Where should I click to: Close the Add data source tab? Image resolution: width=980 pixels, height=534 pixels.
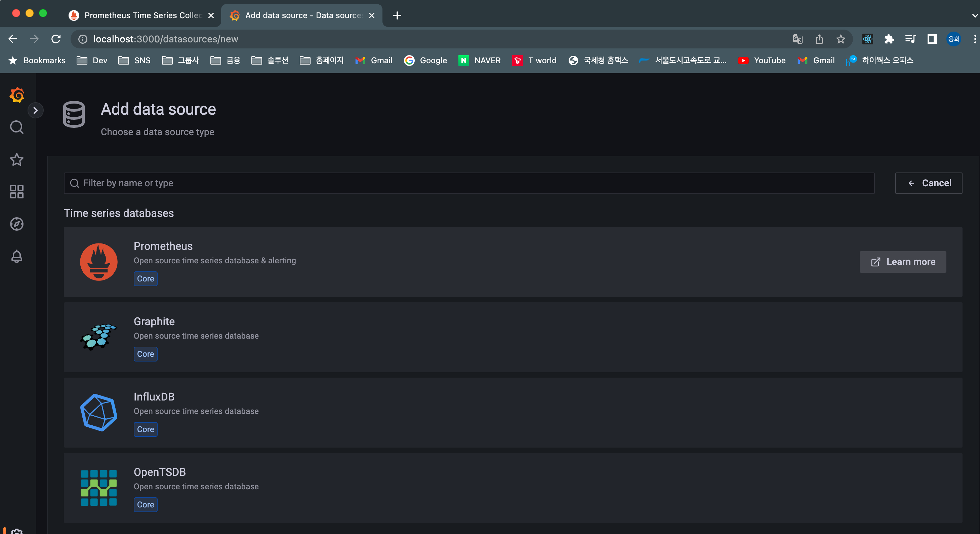point(372,15)
